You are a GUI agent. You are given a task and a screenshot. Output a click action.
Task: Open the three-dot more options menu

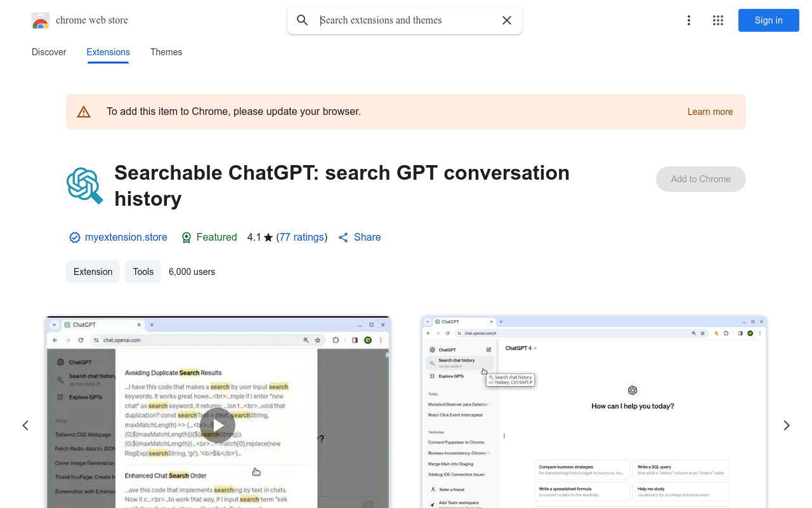pyautogui.click(x=689, y=20)
